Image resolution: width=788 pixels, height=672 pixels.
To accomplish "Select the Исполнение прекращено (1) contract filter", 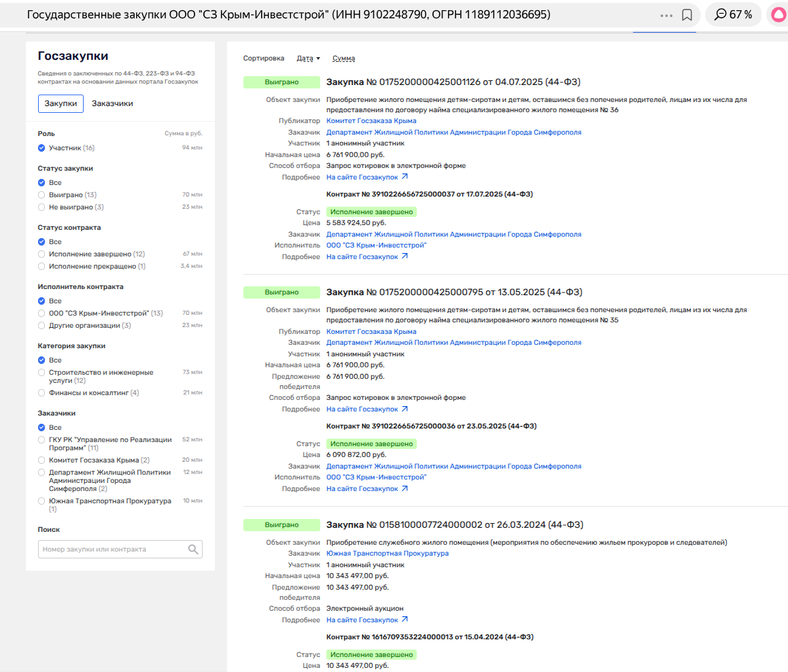I will pyautogui.click(x=42, y=267).
